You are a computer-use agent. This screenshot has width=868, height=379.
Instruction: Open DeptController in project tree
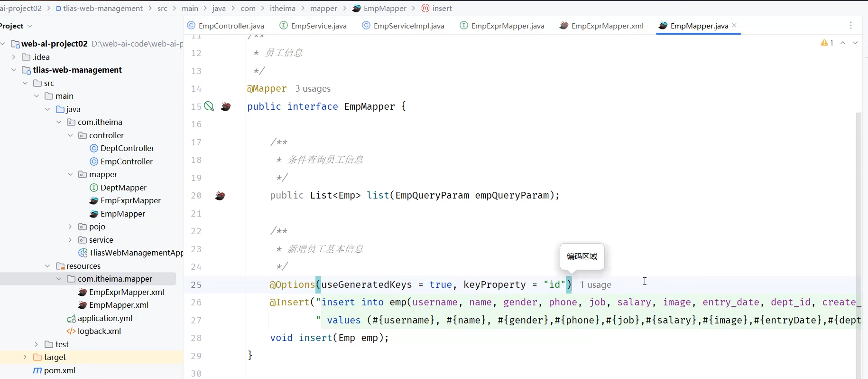point(122,148)
